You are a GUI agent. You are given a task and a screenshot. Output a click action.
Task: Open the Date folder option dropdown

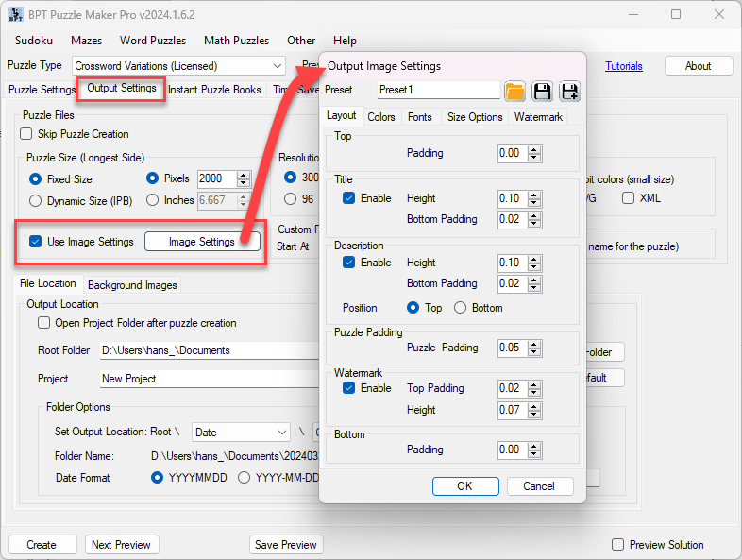tap(281, 433)
